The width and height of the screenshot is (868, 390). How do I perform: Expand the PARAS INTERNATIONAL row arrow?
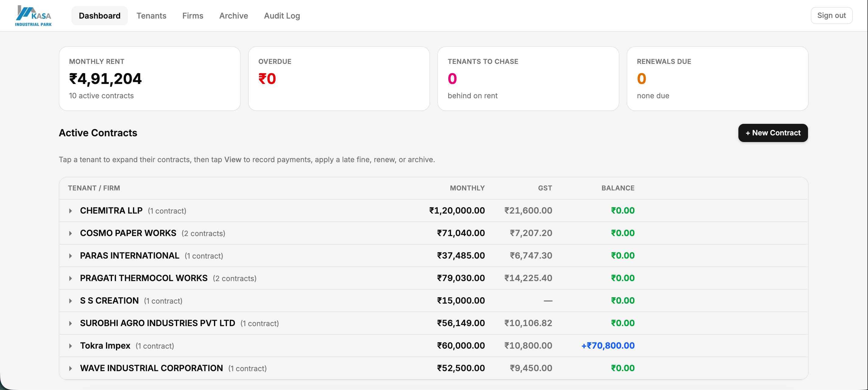click(70, 256)
